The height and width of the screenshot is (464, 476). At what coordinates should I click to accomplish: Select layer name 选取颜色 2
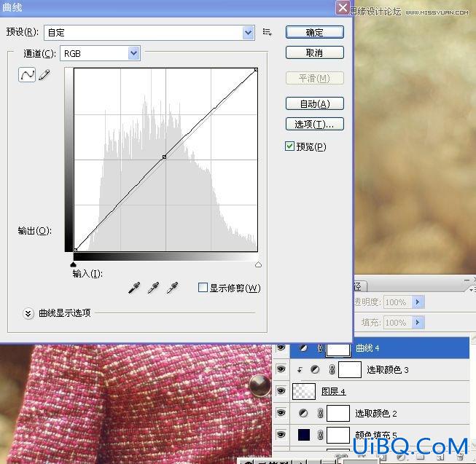[x=376, y=413]
